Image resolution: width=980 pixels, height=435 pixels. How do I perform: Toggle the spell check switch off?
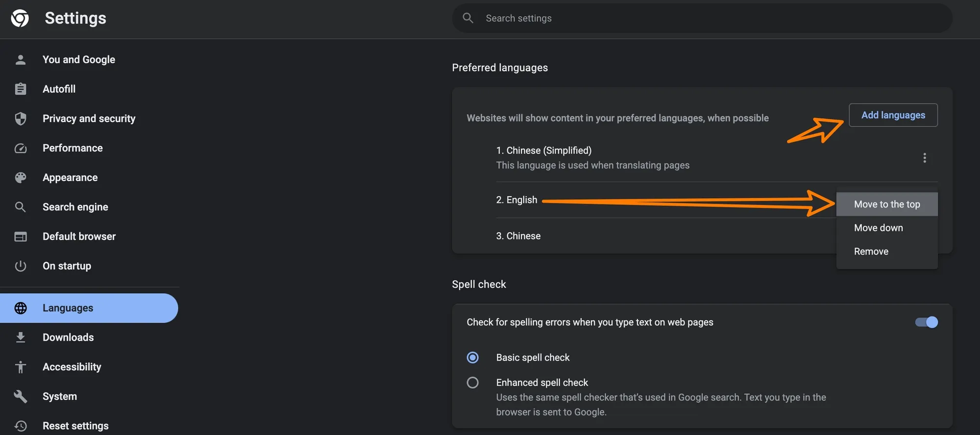coord(926,322)
